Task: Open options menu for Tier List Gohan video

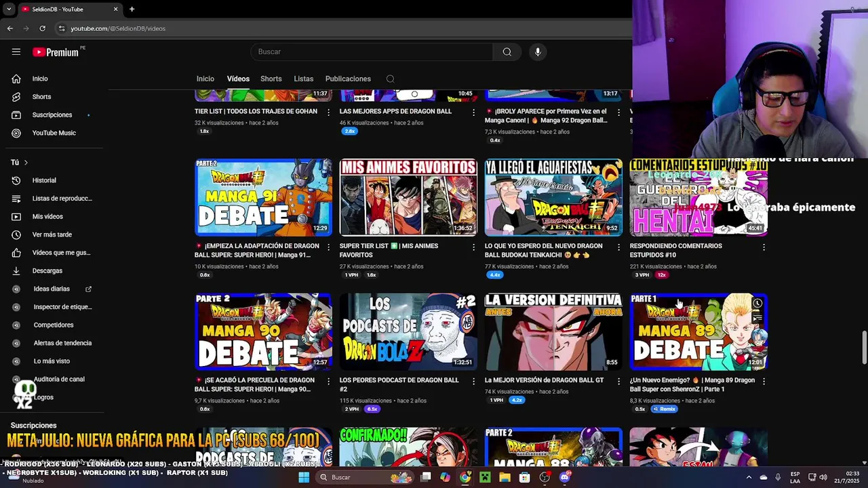Action: [x=328, y=112]
